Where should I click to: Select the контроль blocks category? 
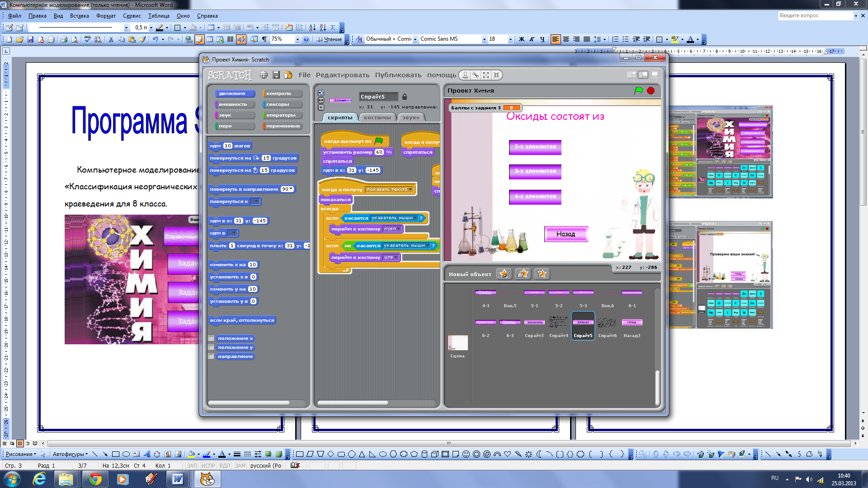pyautogui.click(x=282, y=94)
